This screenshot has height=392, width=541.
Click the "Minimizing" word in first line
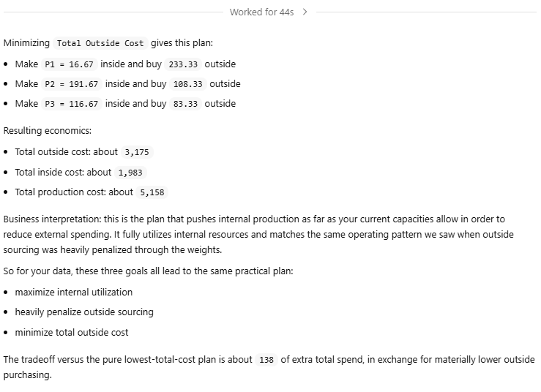(x=26, y=43)
